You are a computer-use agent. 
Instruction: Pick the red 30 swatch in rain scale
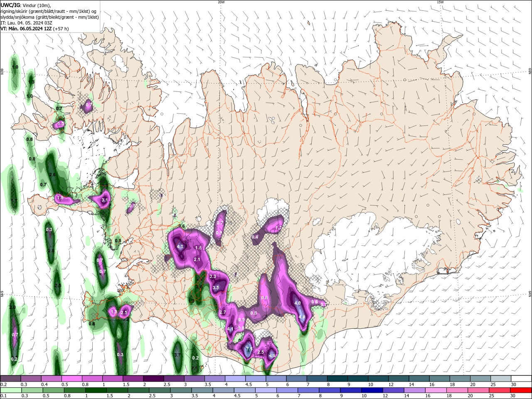click(521, 390)
